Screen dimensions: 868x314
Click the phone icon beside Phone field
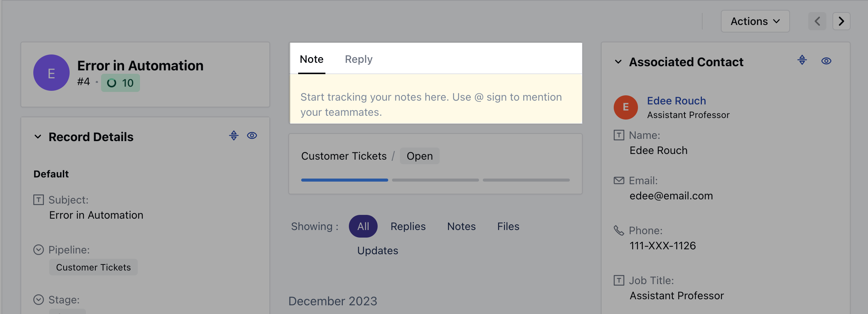point(618,230)
